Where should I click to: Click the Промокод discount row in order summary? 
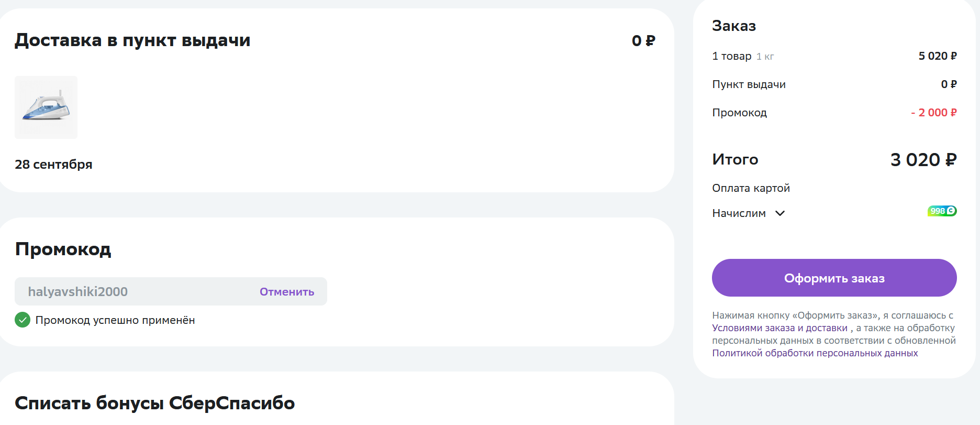(834, 113)
